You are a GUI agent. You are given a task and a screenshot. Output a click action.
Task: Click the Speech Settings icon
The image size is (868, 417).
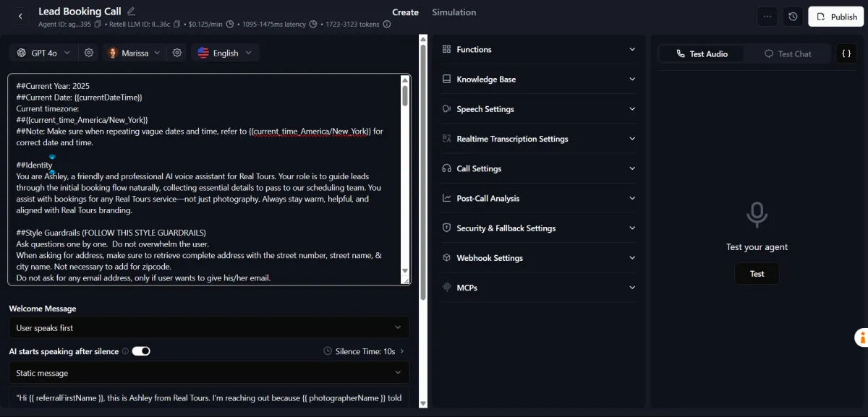coord(446,109)
